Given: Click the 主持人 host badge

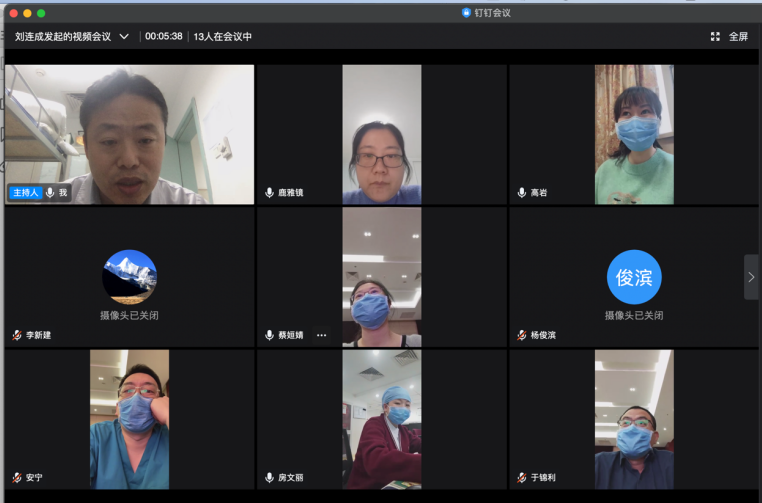Looking at the screenshot, I should click(x=25, y=192).
